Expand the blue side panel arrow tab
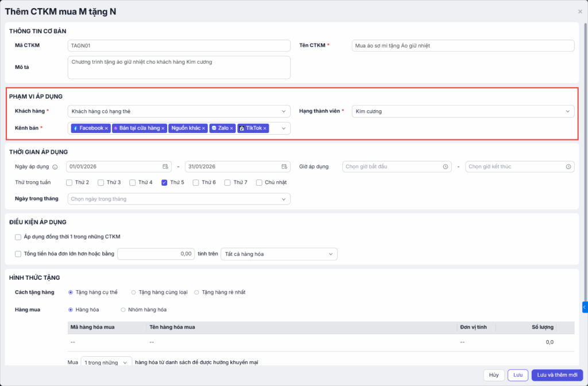 [585, 307]
